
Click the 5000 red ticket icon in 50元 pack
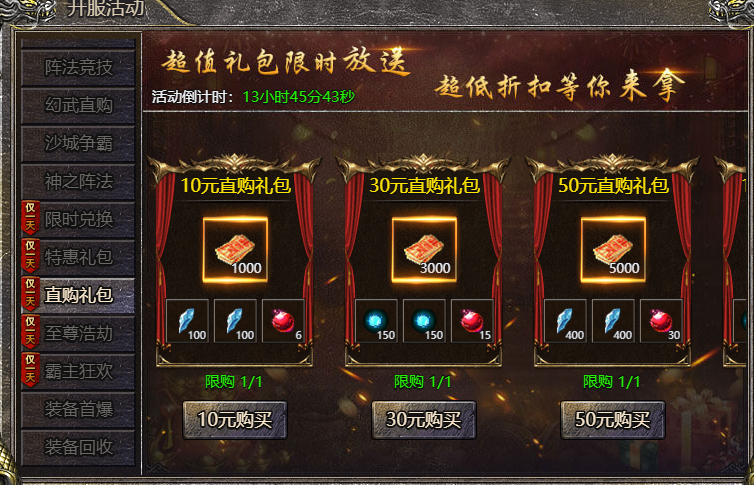613,250
